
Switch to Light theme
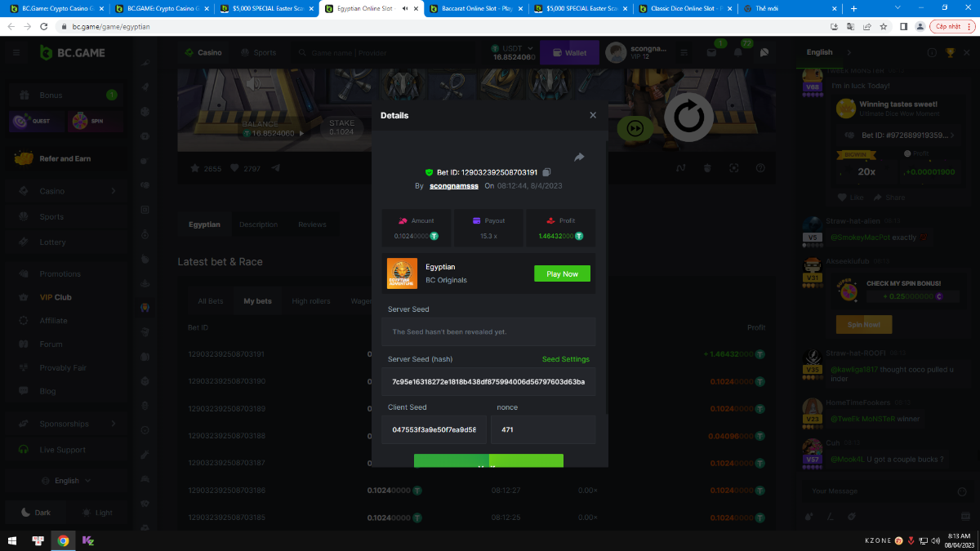click(96, 513)
